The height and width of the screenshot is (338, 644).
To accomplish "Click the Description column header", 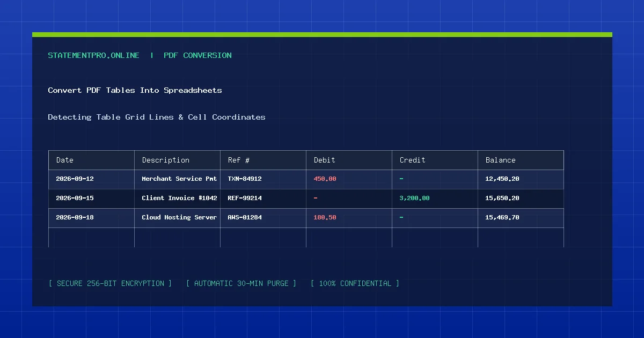I will click(177, 160).
